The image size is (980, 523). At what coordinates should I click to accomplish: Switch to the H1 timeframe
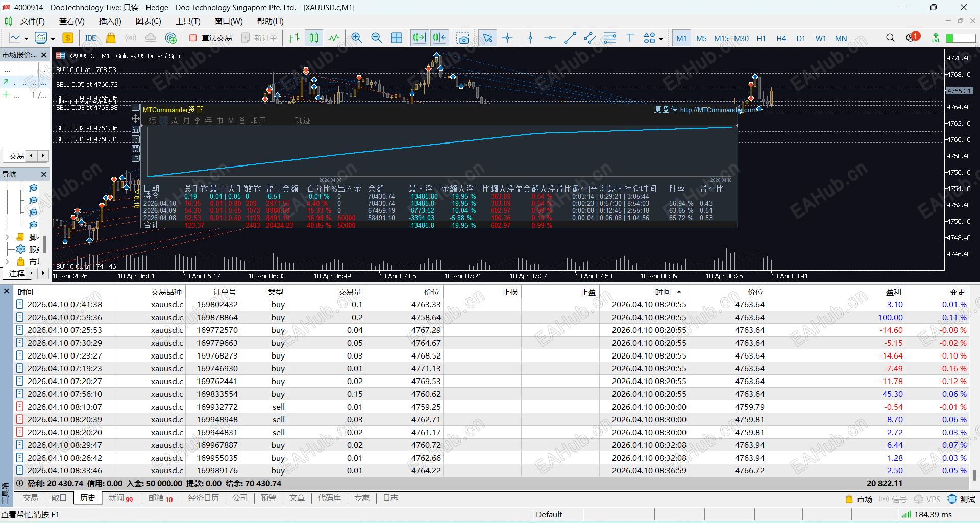761,38
